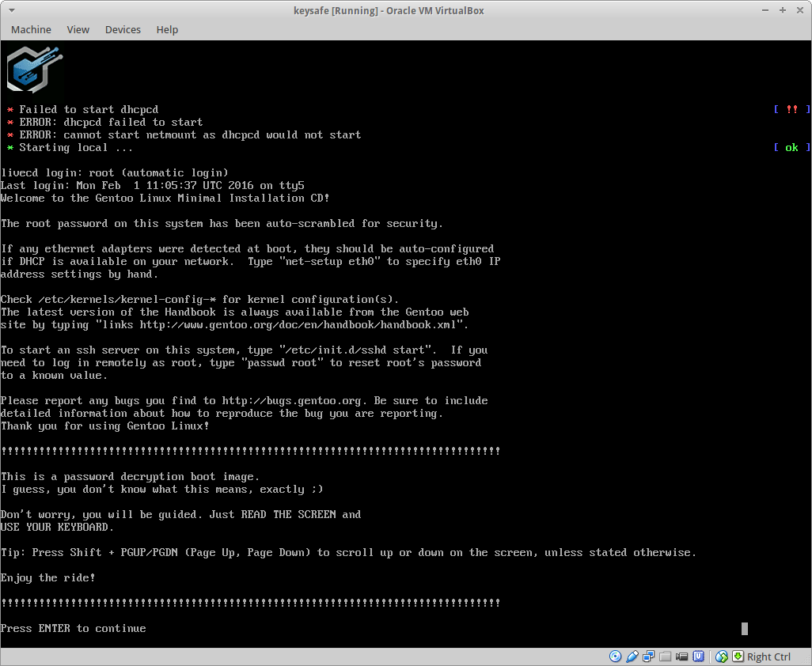The height and width of the screenshot is (666, 812).
Task: Click the 'Starting local ...' line
Action: click(x=76, y=147)
